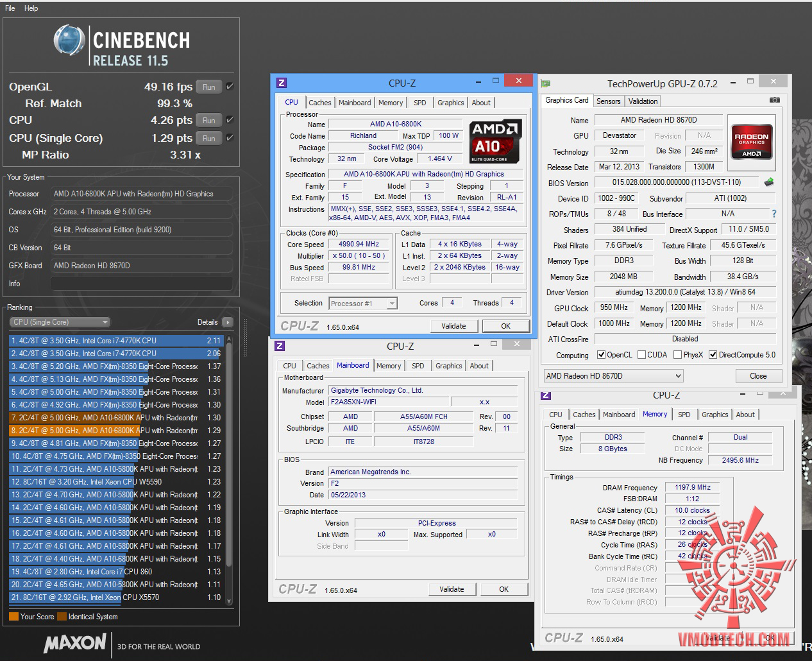Open the Processor #1 selection dropdown
The image size is (812, 661).
pos(363,304)
